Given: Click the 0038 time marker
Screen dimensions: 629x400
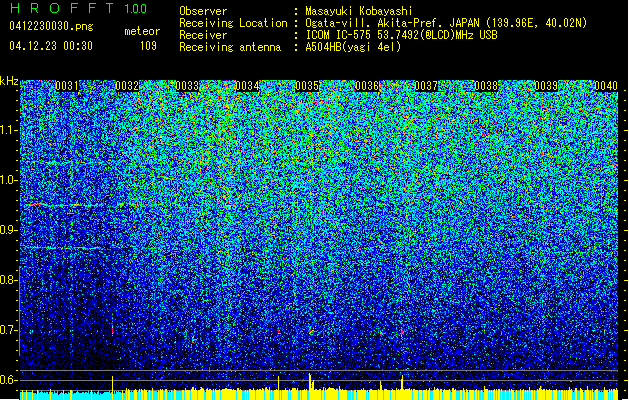Looking at the screenshot, I should point(486,86).
